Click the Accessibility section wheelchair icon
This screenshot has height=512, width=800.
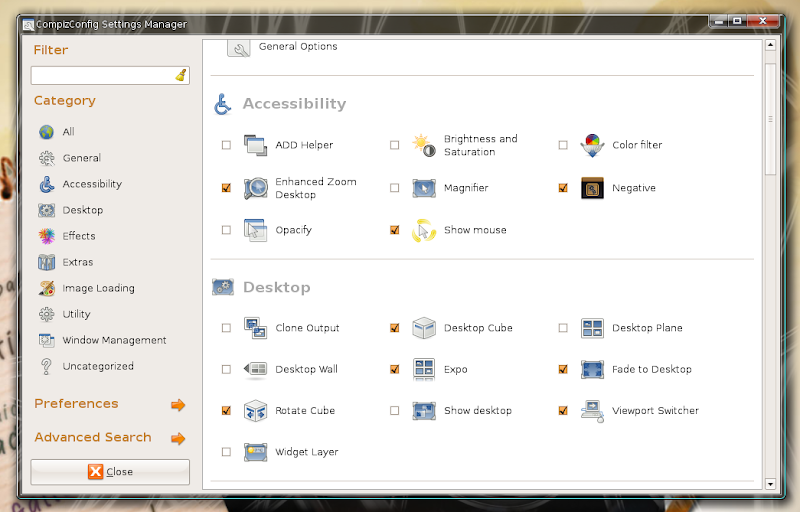point(222,104)
